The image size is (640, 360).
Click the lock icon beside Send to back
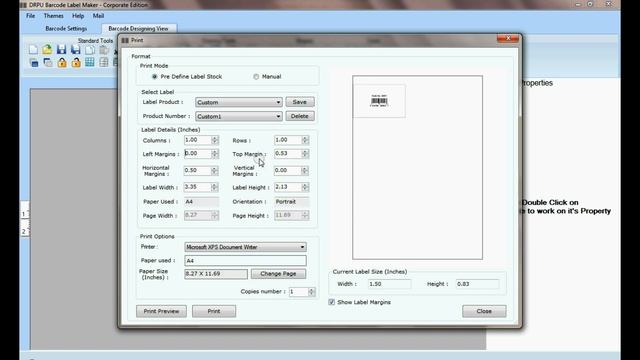click(62, 62)
